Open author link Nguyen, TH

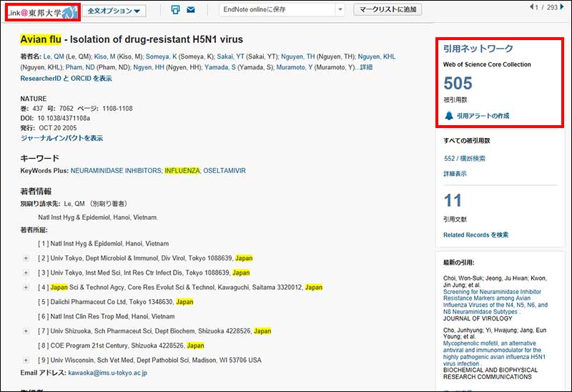(x=297, y=57)
